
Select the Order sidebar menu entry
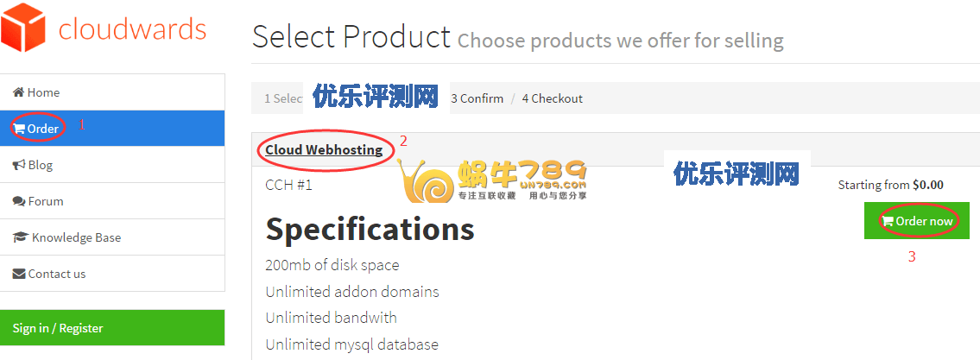[x=112, y=129]
